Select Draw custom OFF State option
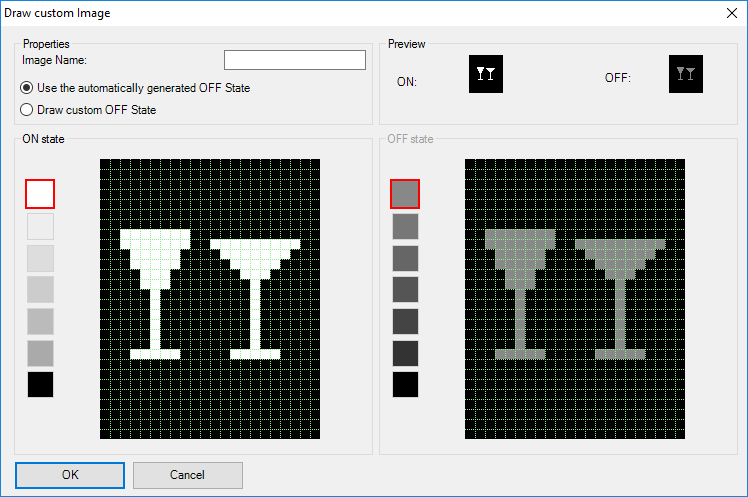This screenshot has width=748, height=497. 28,110
